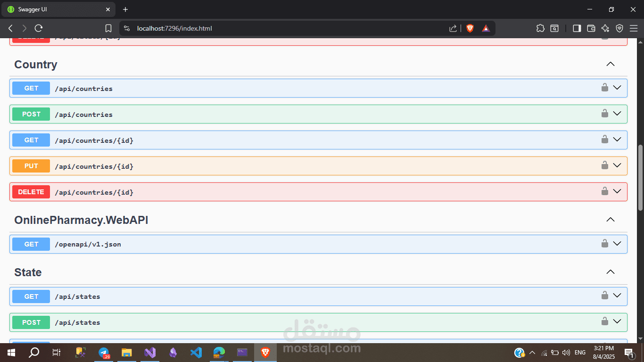Open Task View on the taskbar
644x362 pixels.
[x=57, y=353]
